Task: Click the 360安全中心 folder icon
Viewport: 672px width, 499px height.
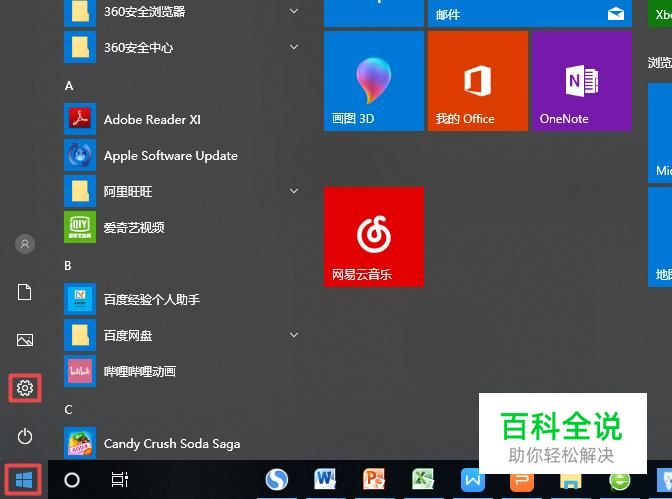Action: coord(80,47)
